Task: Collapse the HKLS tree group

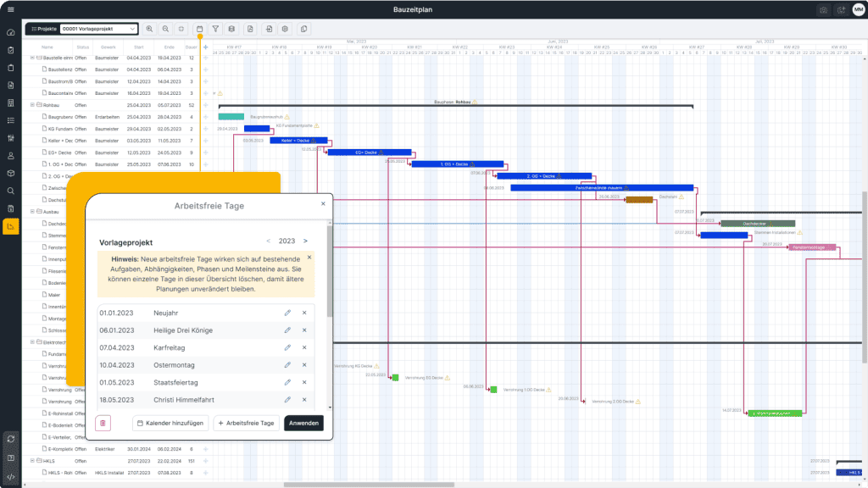Action: (x=32, y=461)
